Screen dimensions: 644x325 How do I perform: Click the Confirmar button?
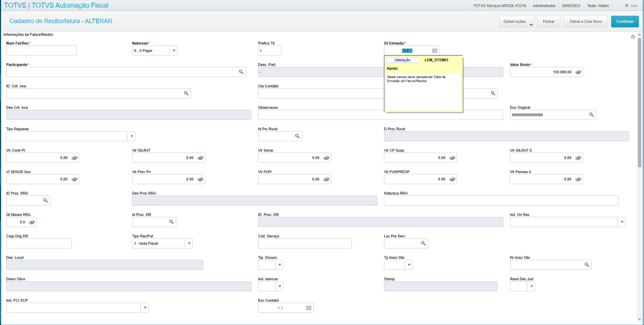[625, 21]
